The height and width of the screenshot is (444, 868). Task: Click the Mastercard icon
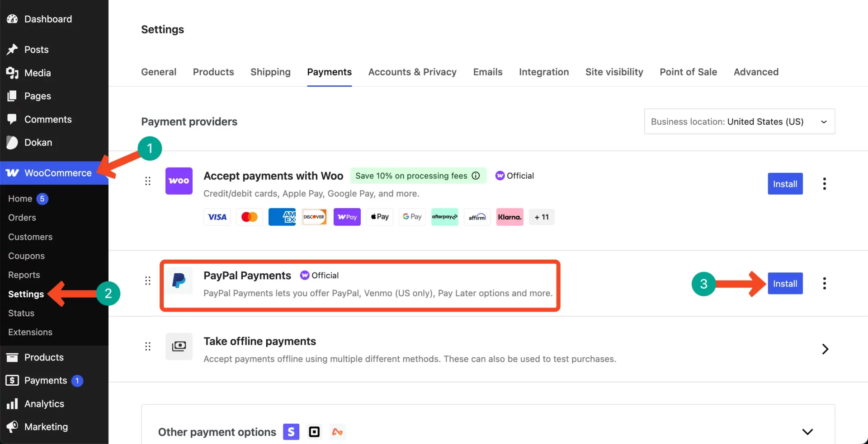(x=250, y=217)
